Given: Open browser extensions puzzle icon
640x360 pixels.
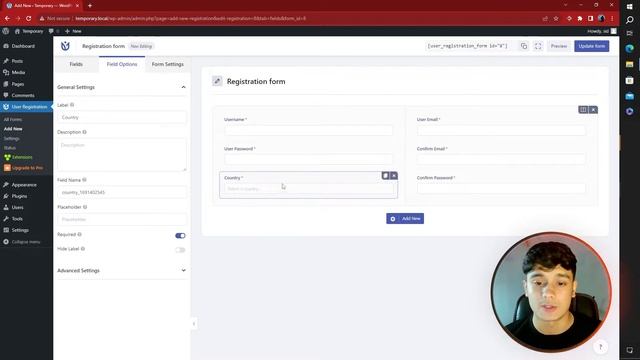Looking at the screenshot, I should [x=580, y=18].
